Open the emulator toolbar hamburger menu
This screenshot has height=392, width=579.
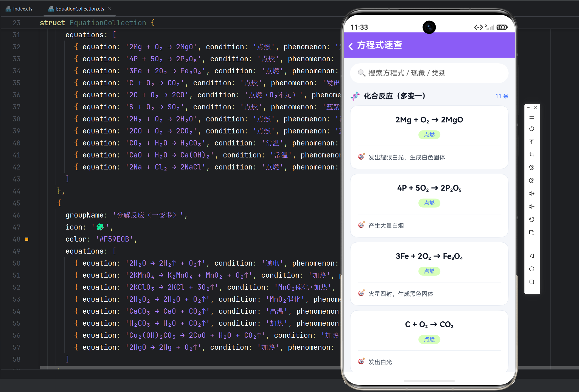(532, 117)
